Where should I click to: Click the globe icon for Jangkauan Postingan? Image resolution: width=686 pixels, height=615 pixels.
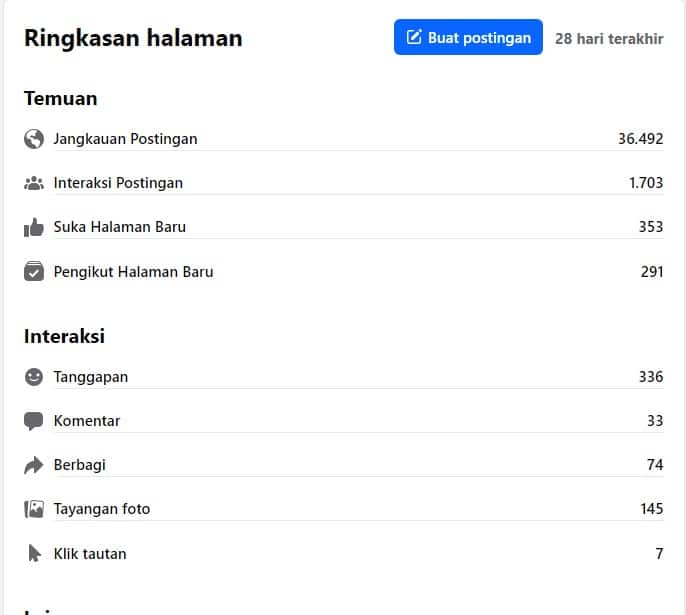[x=34, y=139]
